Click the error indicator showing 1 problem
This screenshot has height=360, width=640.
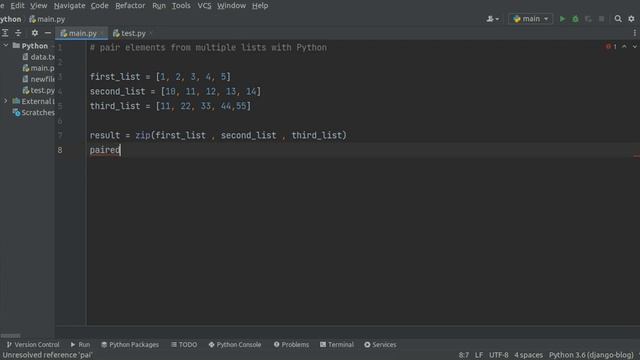point(611,47)
